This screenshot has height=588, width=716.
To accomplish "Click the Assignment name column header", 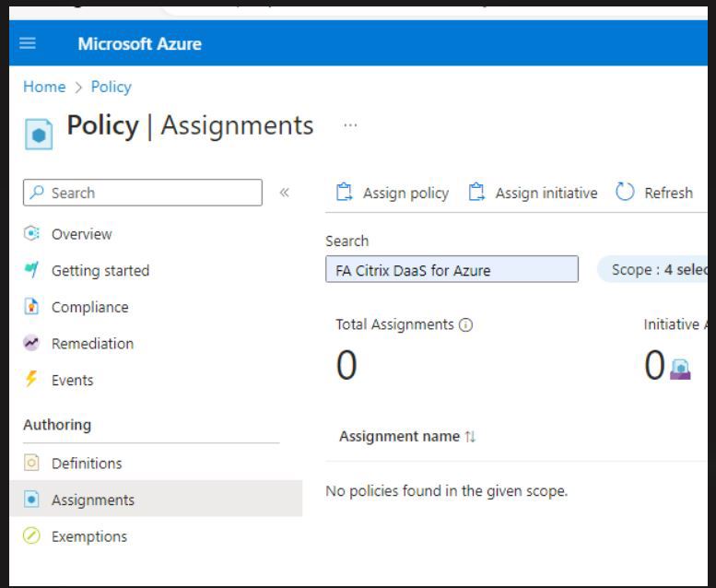I will (400, 436).
